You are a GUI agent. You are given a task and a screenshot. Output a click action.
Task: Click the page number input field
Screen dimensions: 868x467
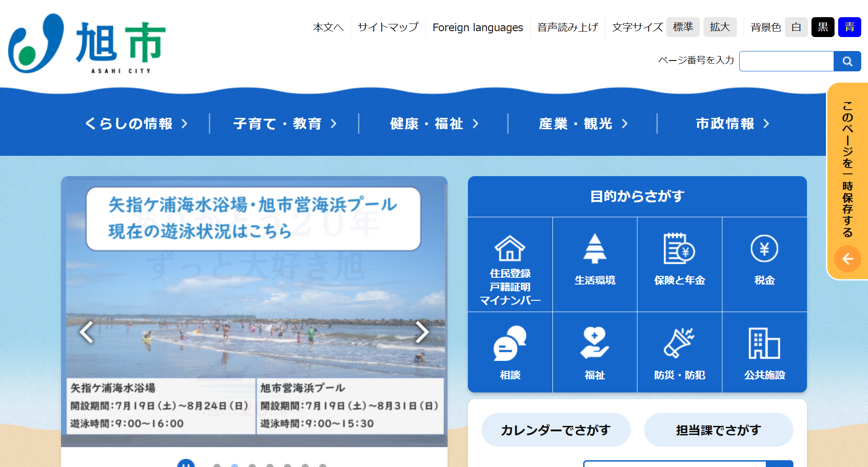point(787,61)
